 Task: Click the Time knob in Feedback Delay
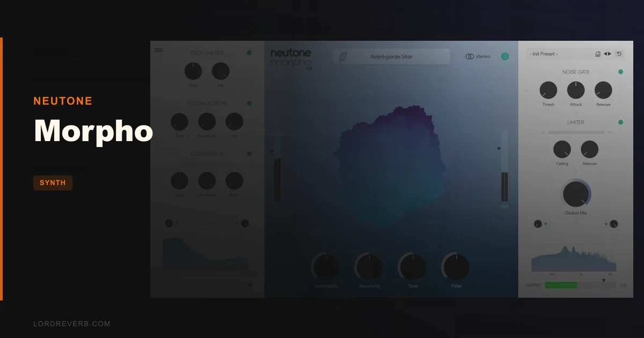[179, 122]
